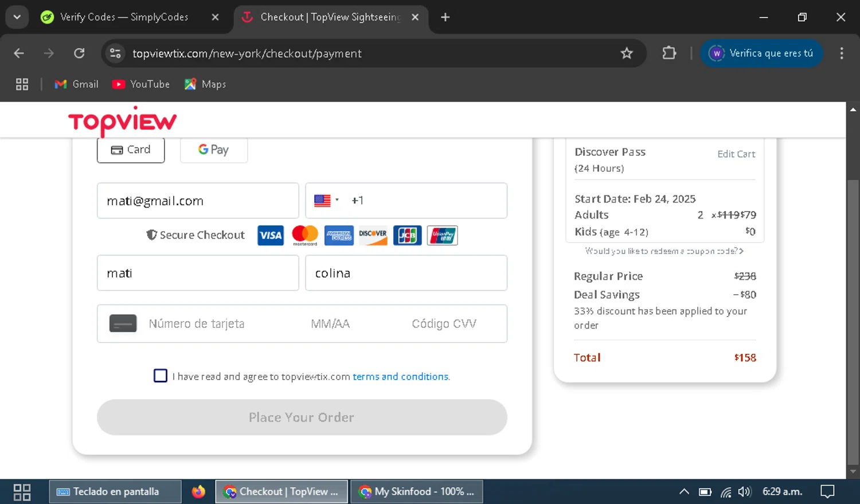Image resolution: width=860 pixels, height=504 pixels.
Task: Open the Firefox taskbar icon
Action: pyautogui.click(x=198, y=492)
